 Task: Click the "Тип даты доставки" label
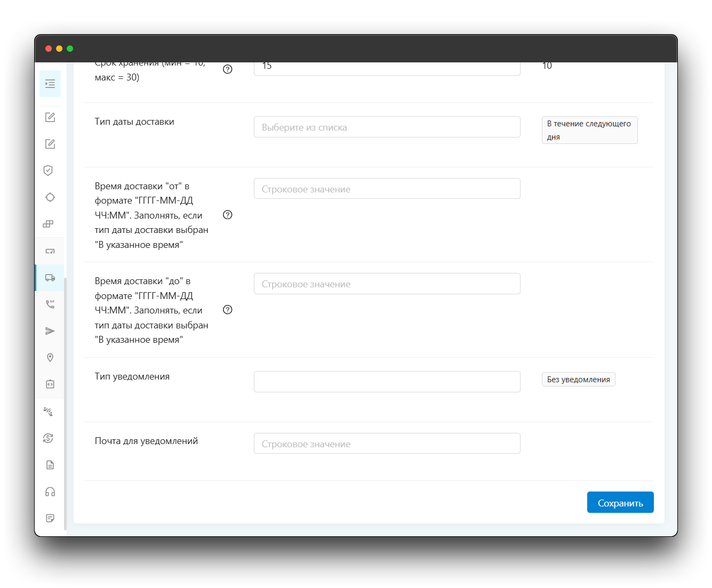[134, 122]
